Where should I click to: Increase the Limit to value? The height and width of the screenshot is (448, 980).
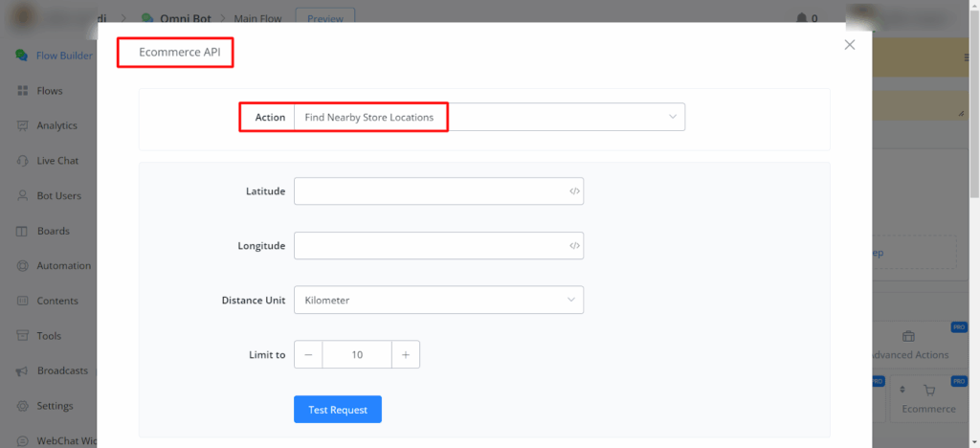[x=406, y=355]
